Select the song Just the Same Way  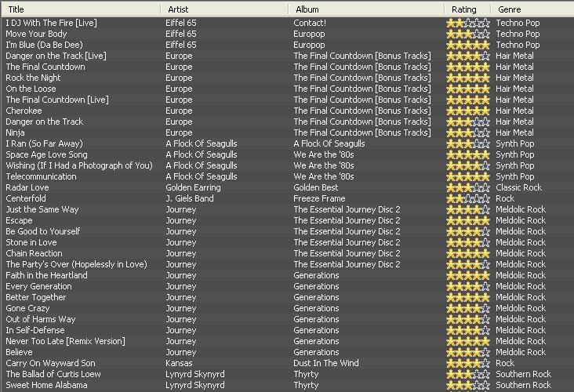point(42,210)
